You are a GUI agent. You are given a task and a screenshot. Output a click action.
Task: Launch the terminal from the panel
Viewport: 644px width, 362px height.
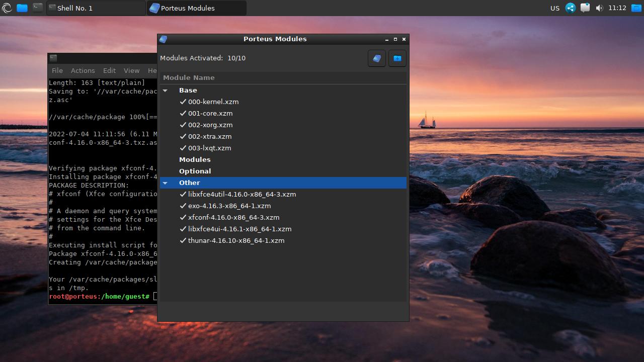pyautogui.click(x=38, y=8)
